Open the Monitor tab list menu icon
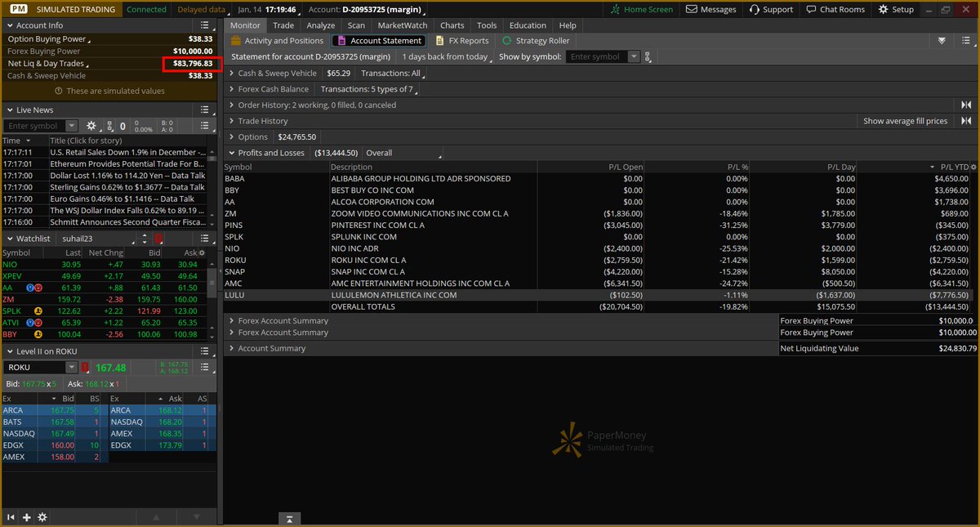The width and height of the screenshot is (980, 527). point(966,41)
